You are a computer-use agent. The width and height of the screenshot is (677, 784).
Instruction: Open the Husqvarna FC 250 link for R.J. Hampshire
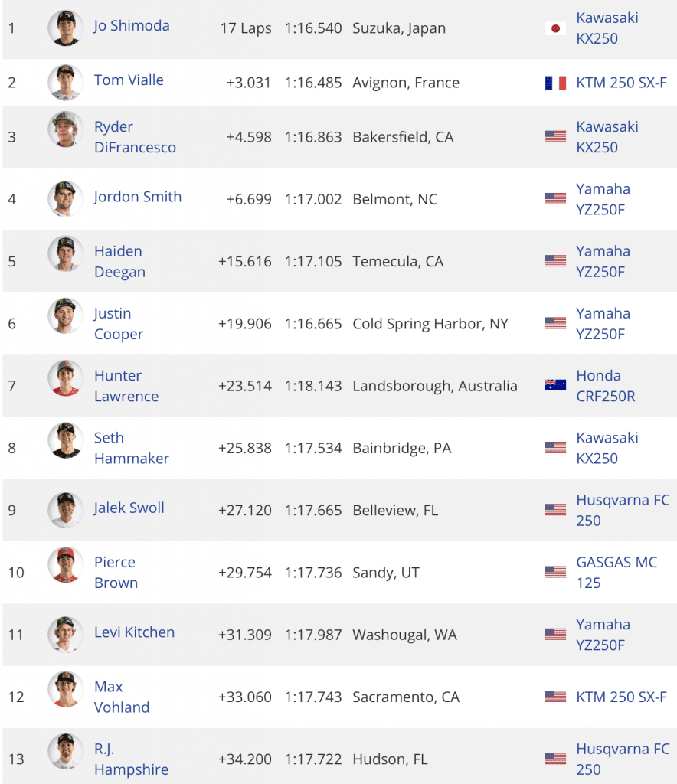[x=623, y=759]
